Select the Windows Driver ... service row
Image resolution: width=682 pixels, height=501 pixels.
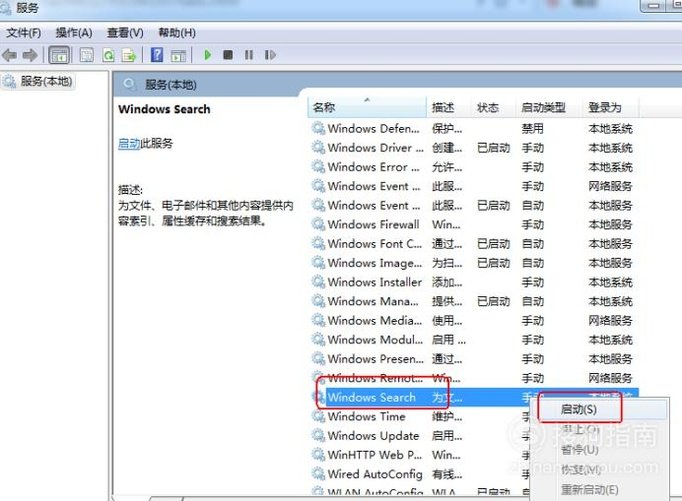tap(474, 147)
